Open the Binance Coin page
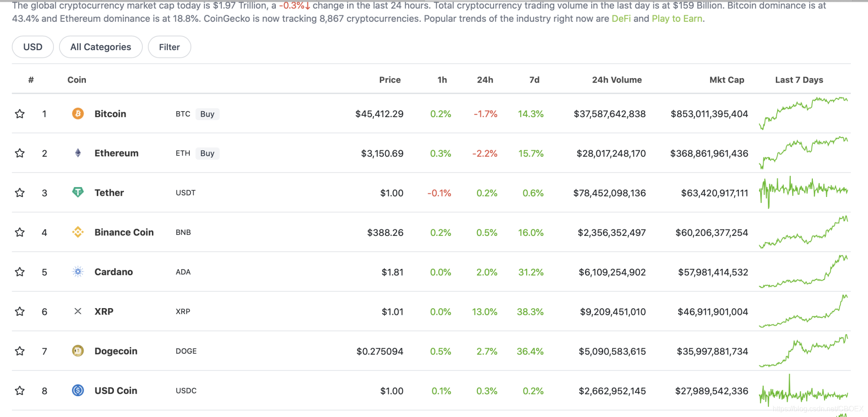The width and height of the screenshot is (868, 417). point(124,232)
